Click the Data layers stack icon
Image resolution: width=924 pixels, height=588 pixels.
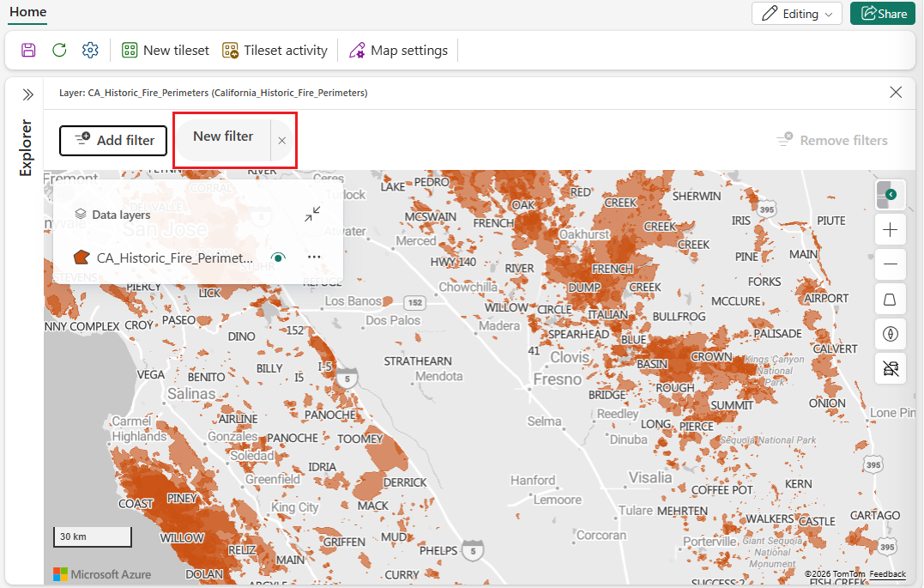click(81, 214)
